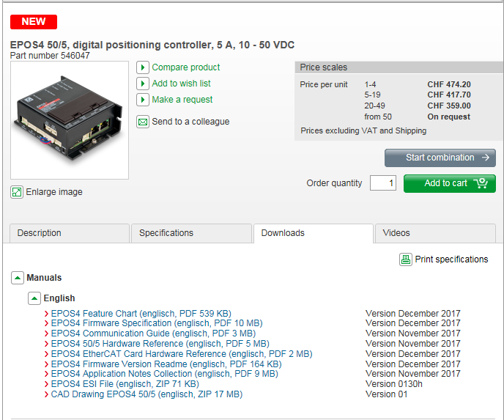Screen dimensions: 504x420
Task: Select the Downloads tab
Action: (x=314, y=233)
